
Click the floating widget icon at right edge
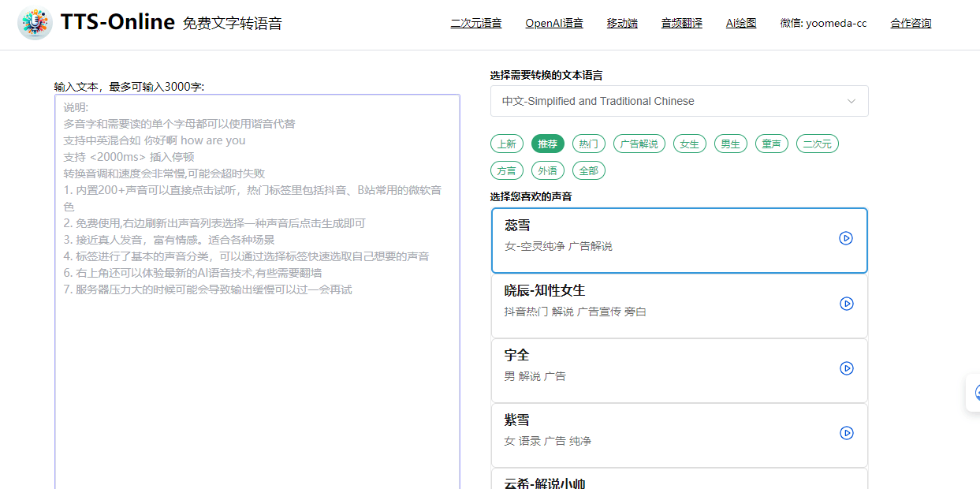click(975, 392)
